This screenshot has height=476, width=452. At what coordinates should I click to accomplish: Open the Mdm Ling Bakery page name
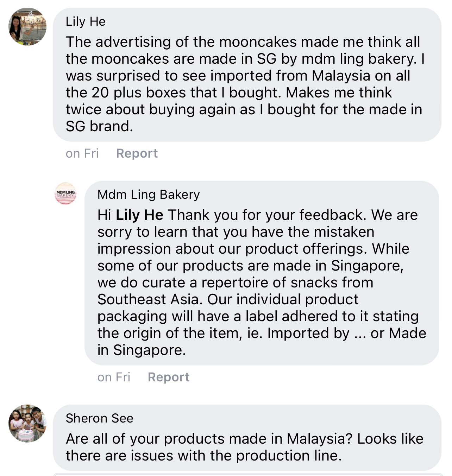point(148,195)
